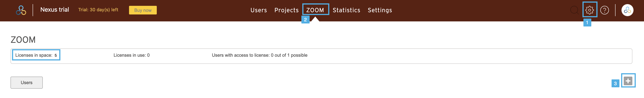Click the Licenses in use: 0 label
644x98 pixels.
coord(131,55)
